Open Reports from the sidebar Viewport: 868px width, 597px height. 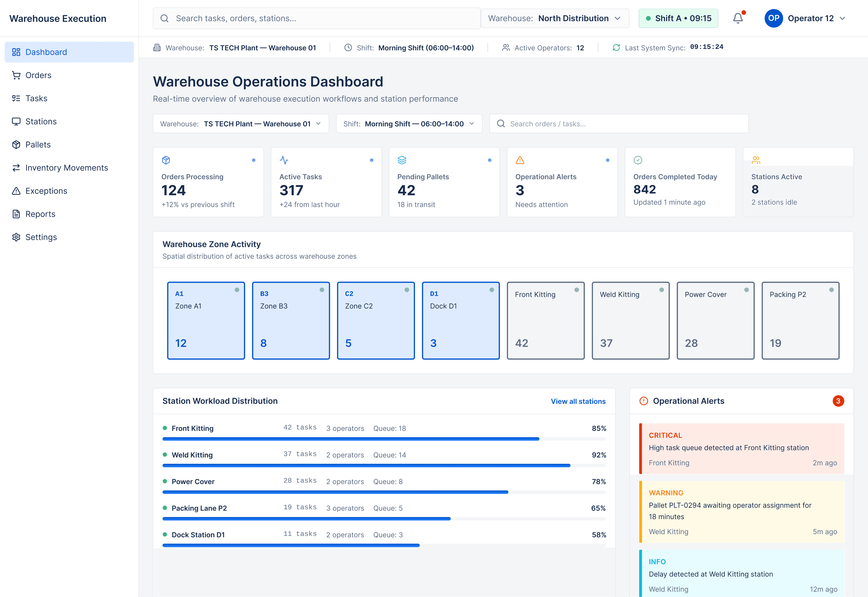pos(40,214)
